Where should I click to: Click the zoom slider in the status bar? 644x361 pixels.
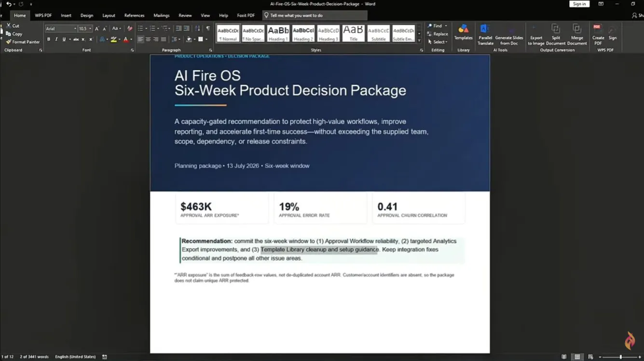point(621,357)
